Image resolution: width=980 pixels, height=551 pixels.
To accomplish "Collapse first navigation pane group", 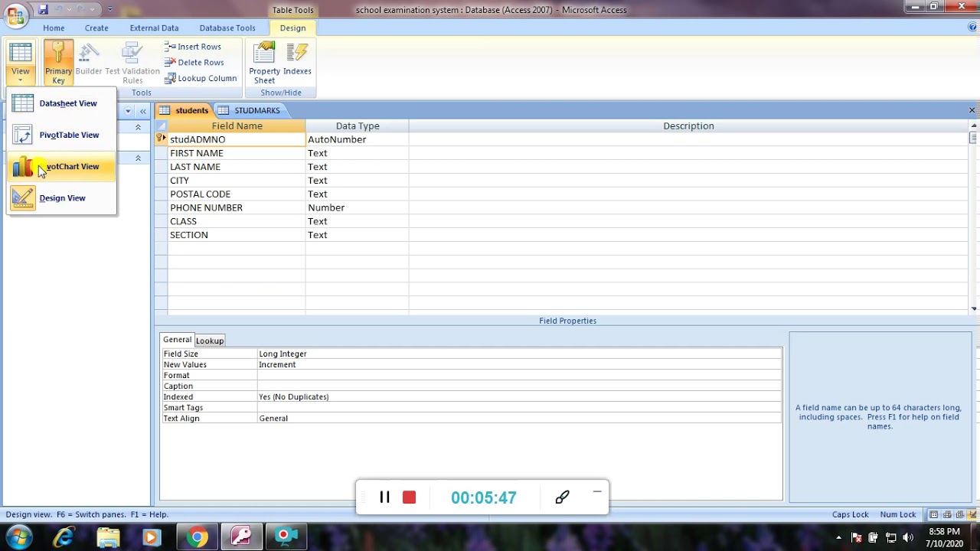I will (138, 127).
